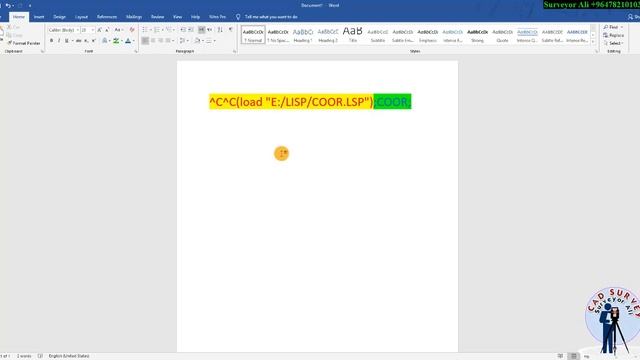Viewport: 640px width, 360px height.
Task: Click Decrease Indent icon
Action: coord(183,29)
